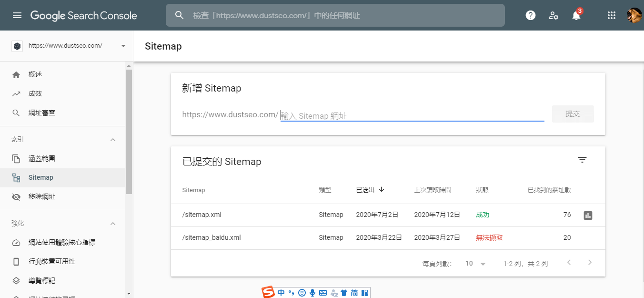The height and width of the screenshot is (298, 644).
Task: Click the 提交 button
Action: [x=573, y=114]
